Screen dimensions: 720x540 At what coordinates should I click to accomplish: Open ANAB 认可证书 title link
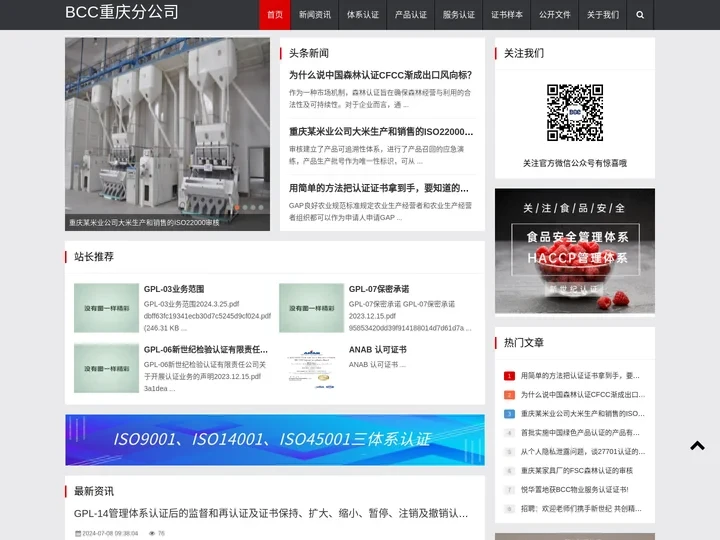pyautogui.click(x=377, y=349)
